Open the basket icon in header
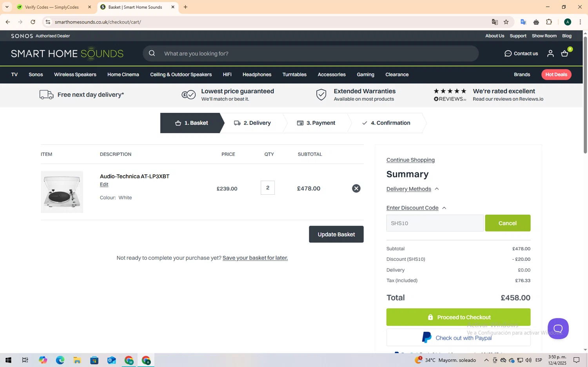 565,54
